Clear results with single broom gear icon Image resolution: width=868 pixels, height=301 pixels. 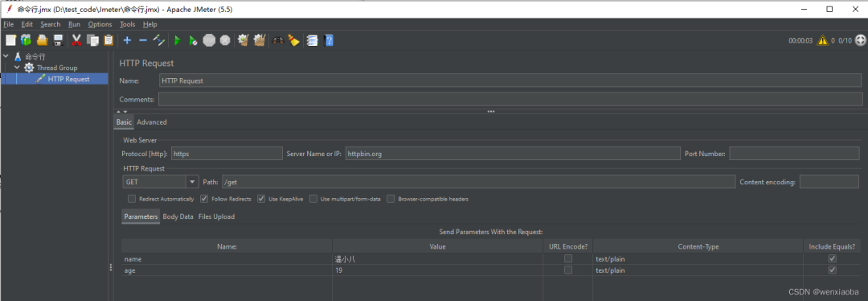243,40
